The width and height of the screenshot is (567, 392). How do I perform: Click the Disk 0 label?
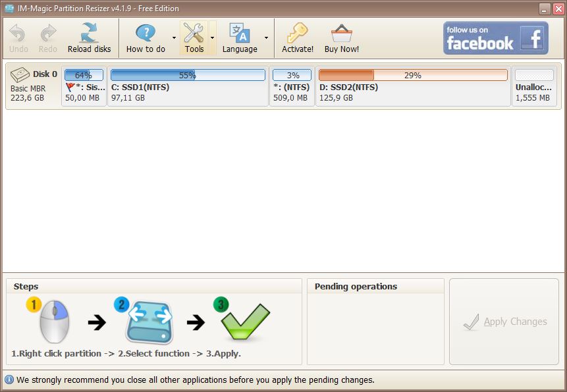click(45, 74)
